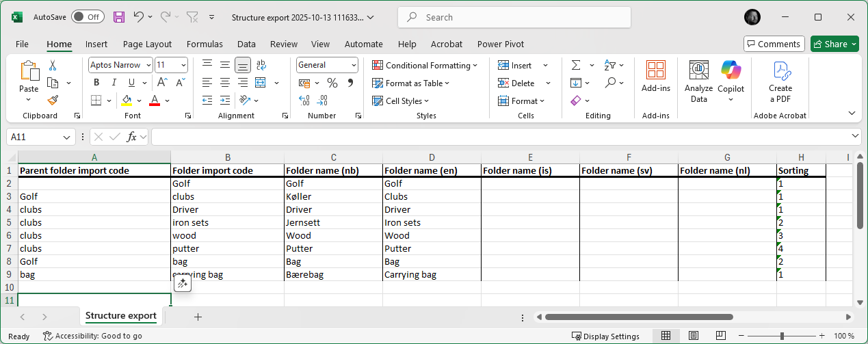Click the Cut scissors icon
Image resolution: width=868 pixels, height=344 pixels.
tap(53, 66)
